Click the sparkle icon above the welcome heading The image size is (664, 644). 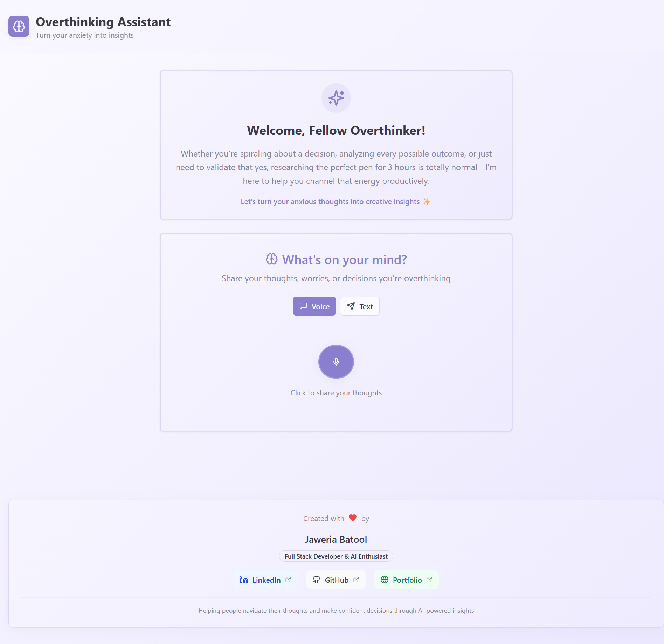tap(336, 98)
